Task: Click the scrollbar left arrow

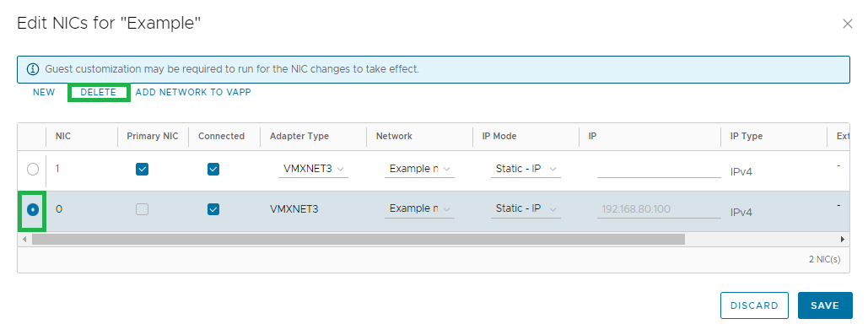Action: pos(24,239)
